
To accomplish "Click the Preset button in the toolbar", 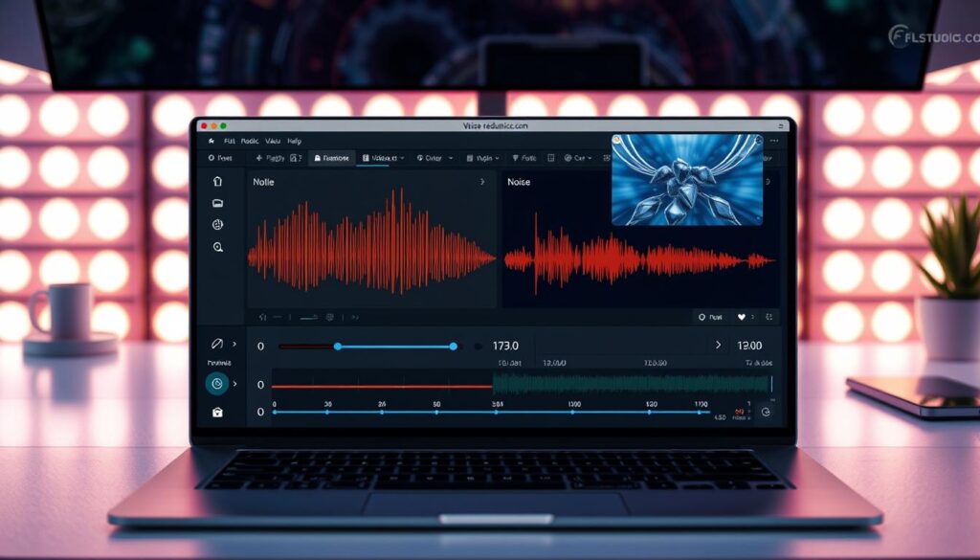I will click(x=223, y=159).
